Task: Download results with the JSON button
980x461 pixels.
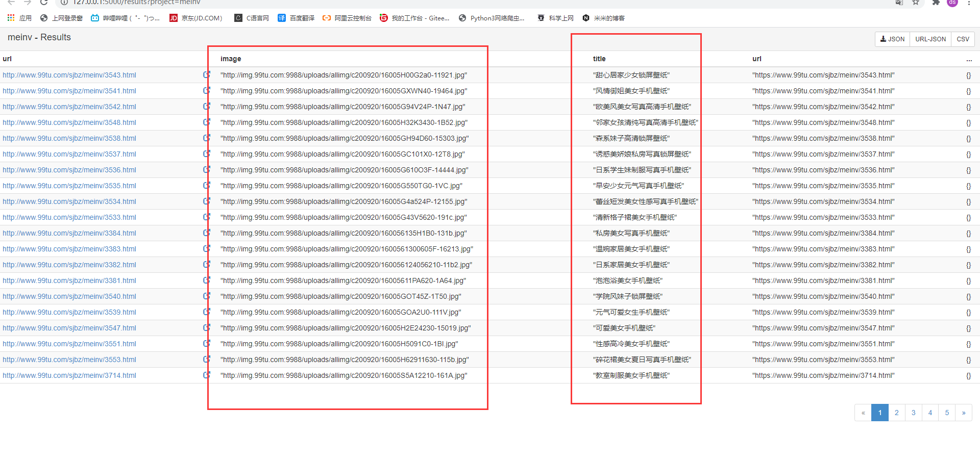Action: tap(892, 39)
